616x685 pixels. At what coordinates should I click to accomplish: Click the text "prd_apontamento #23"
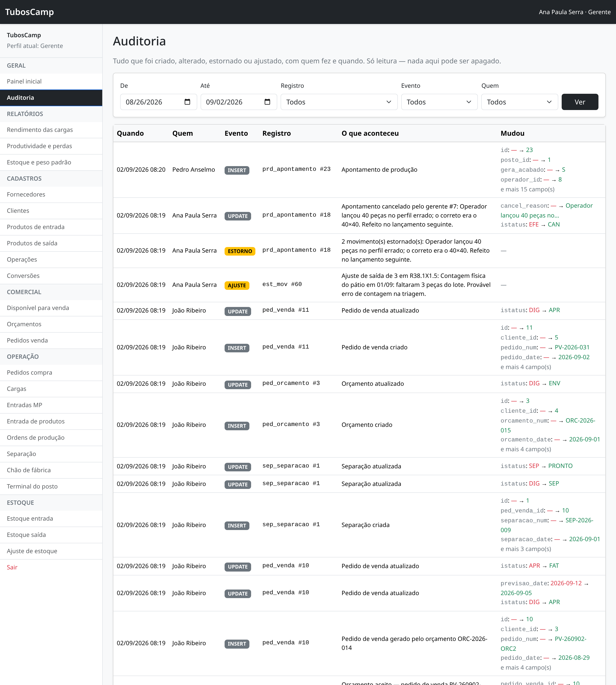tap(296, 169)
